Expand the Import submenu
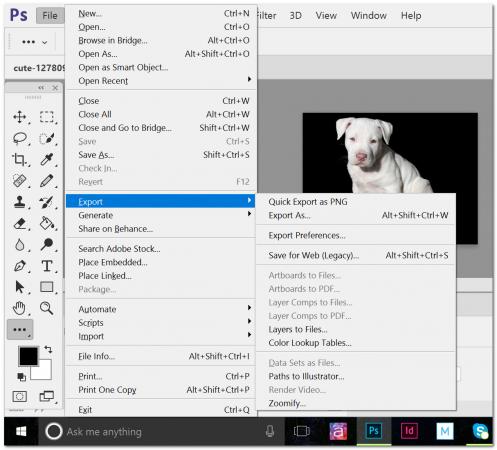The height and width of the screenshot is (450, 497). (x=160, y=336)
